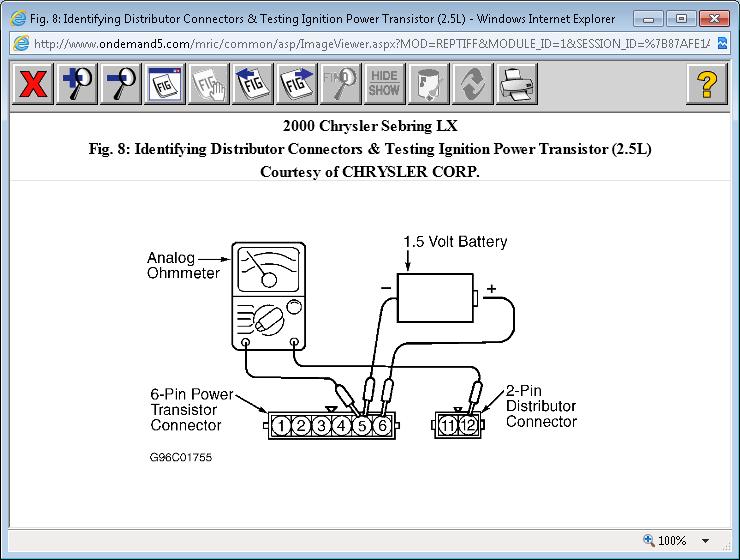The width and height of the screenshot is (740, 560).
Task: Open the figure window FIG icon
Action: click(x=165, y=84)
